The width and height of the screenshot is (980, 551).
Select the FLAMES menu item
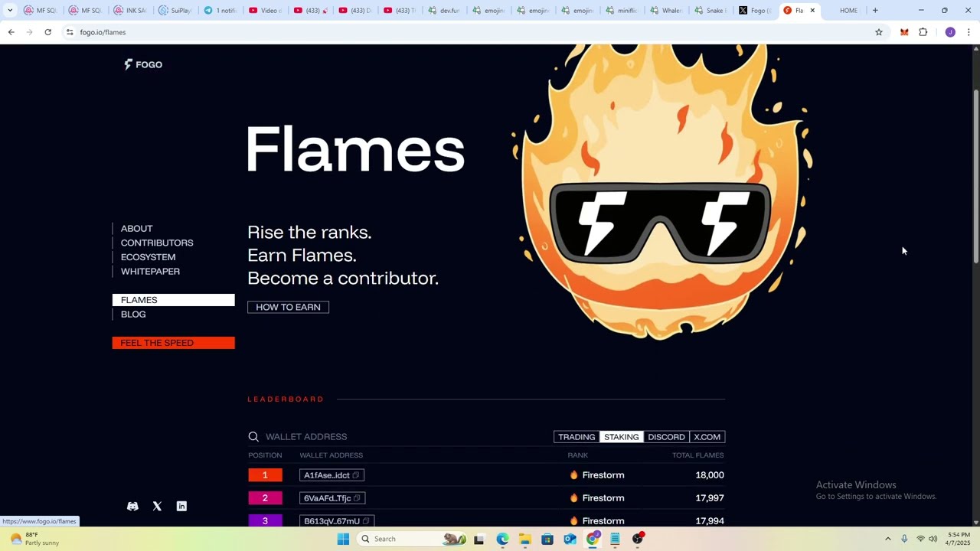pyautogui.click(x=174, y=300)
